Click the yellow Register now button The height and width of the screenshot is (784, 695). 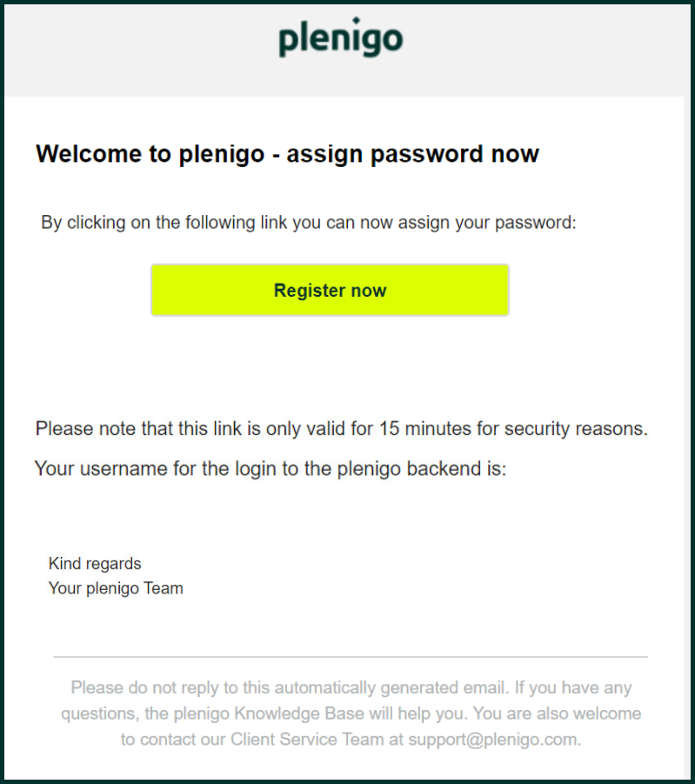(330, 290)
